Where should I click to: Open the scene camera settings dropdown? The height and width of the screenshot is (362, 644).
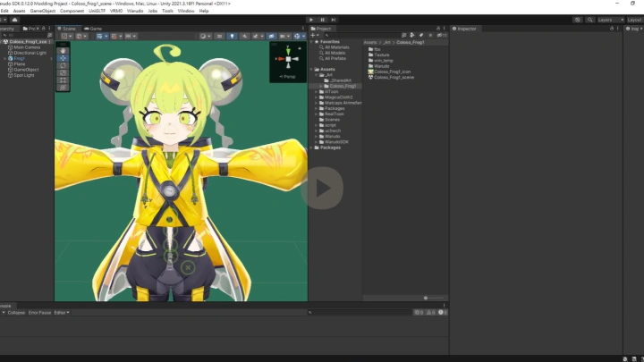pos(284,36)
